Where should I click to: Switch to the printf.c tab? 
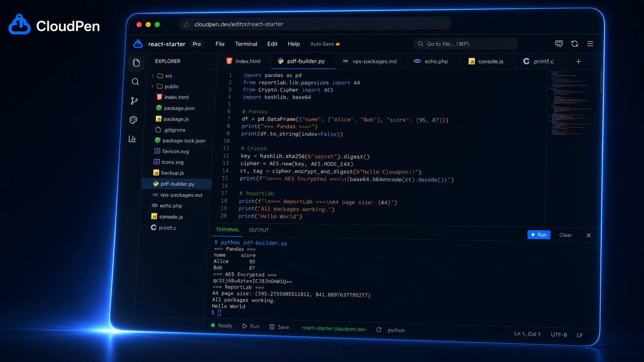538,62
